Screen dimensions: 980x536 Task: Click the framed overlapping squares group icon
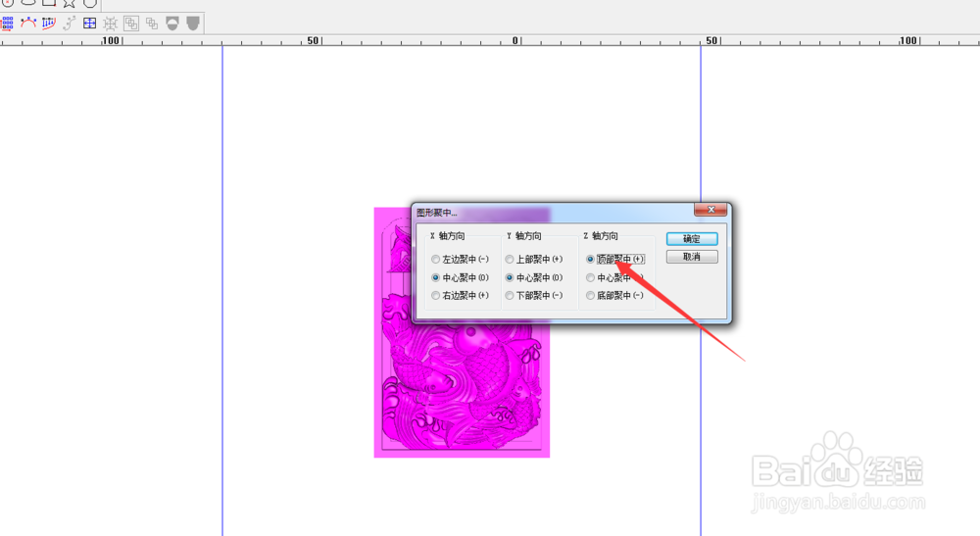131,24
